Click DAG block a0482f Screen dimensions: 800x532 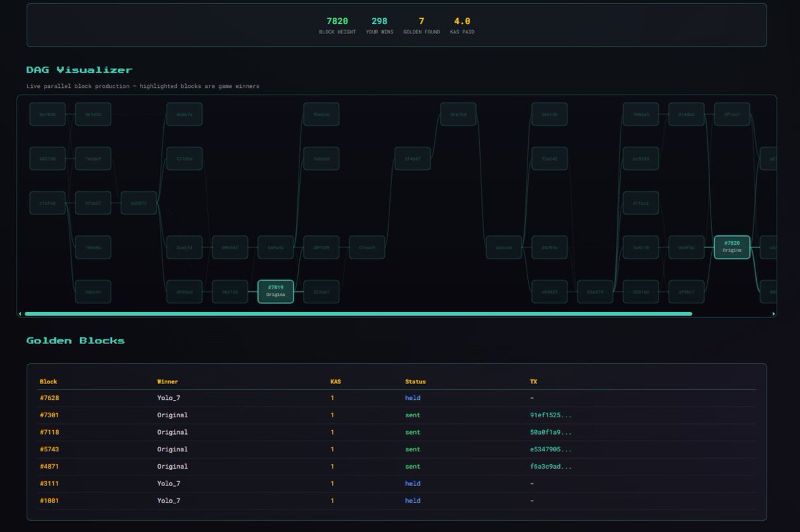click(x=549, y=291)
